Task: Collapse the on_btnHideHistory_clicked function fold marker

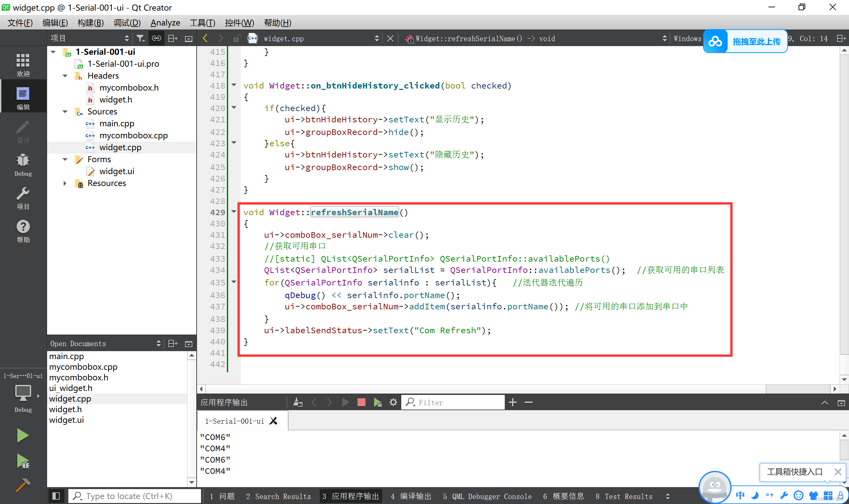Action: tap(234, 85)
